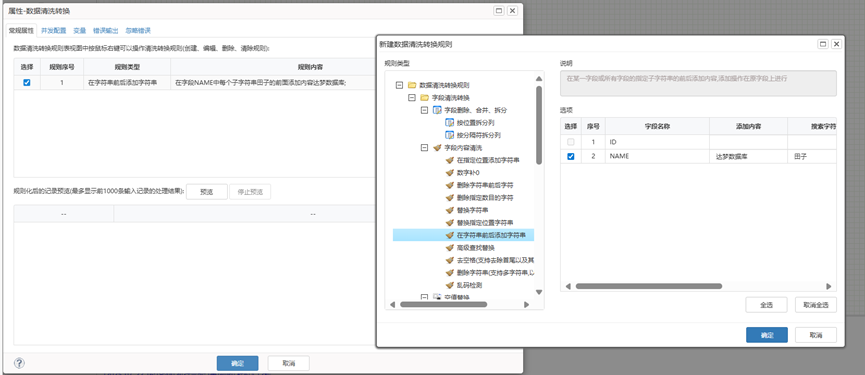Click the 说明 description text box

[698, 83]
